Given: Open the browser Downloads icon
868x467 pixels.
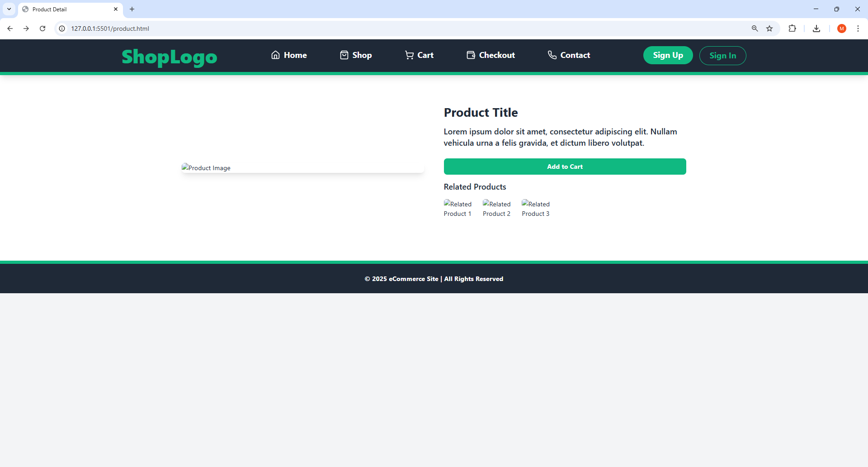Looking at the screenshot, I should click(x=816, y=29).
